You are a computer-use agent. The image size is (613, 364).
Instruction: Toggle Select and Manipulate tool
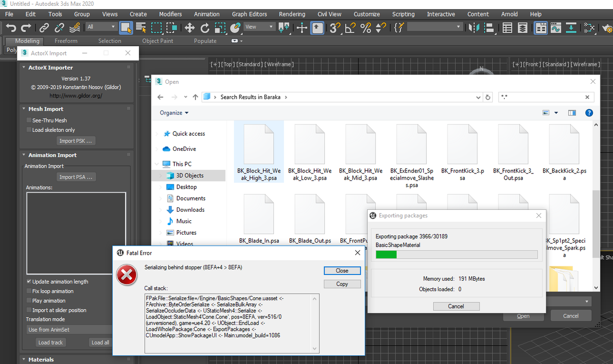(302, 28)
